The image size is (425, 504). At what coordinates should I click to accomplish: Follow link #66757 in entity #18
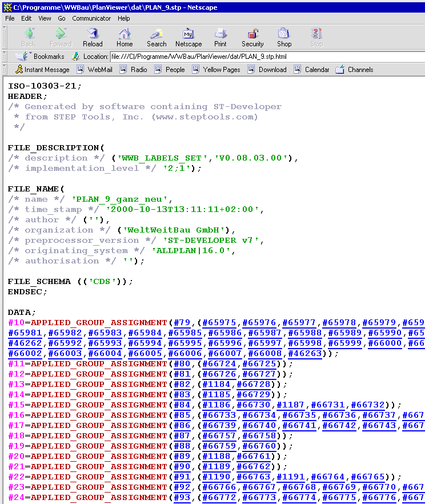(219, 436)
